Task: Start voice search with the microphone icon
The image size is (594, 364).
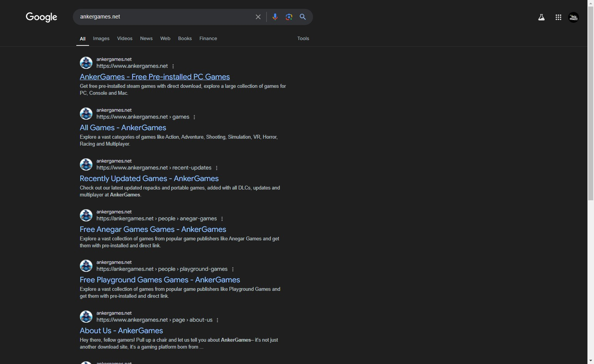Action: point(275,17)
